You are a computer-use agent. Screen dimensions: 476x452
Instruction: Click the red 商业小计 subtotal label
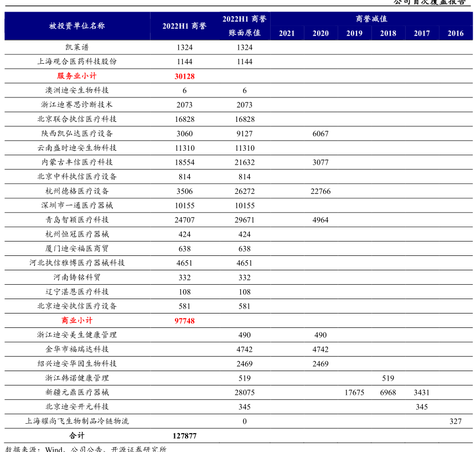pyautogui.click(x=77, y=321)
